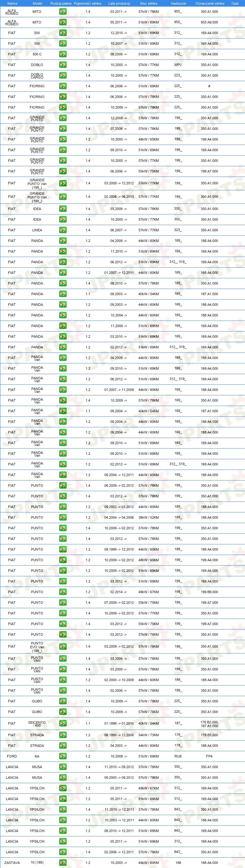Click the petrol icon for FIAT 500 12.2010
This screenshot has height=868, width=245.
point(63,33)
